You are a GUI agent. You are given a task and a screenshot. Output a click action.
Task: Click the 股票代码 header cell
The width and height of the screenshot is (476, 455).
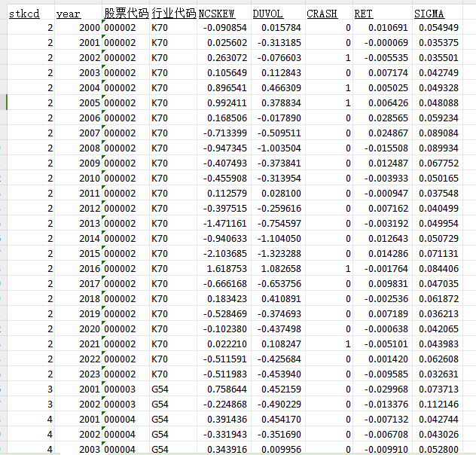(126, 14)
